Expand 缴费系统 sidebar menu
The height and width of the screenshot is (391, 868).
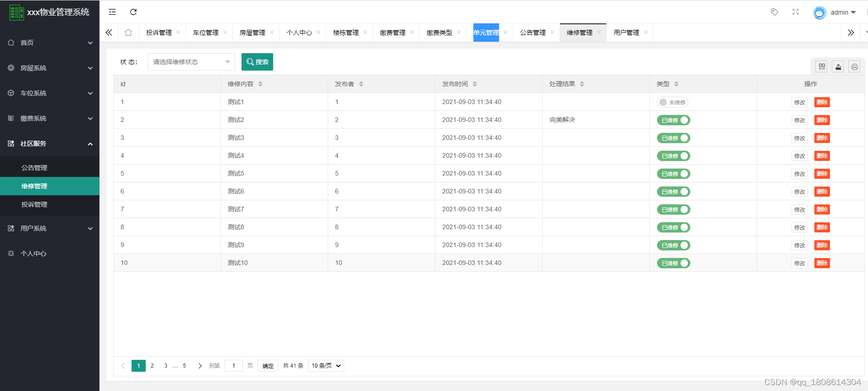coord(49,118)
